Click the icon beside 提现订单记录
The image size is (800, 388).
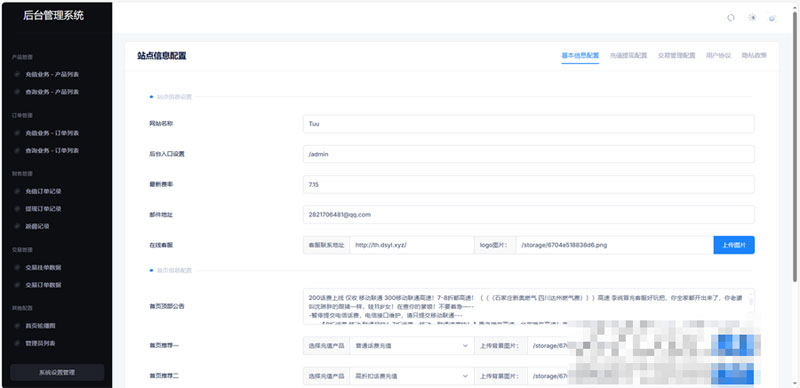(x=17, y=209)
